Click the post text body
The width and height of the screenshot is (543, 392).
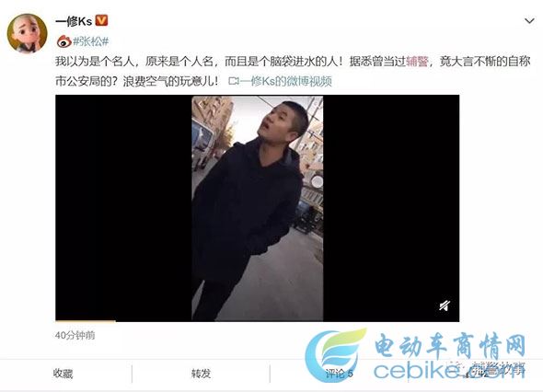[x=293, y=72]
